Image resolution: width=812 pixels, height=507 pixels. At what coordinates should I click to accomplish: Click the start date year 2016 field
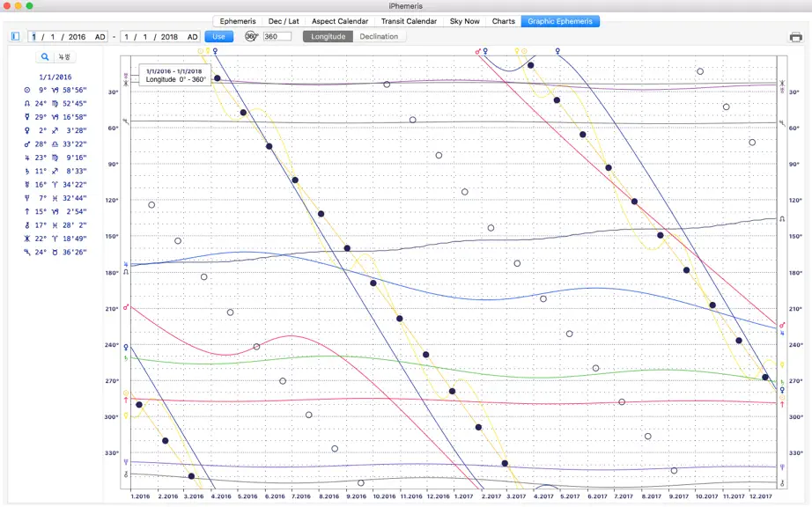click(77, 37)
